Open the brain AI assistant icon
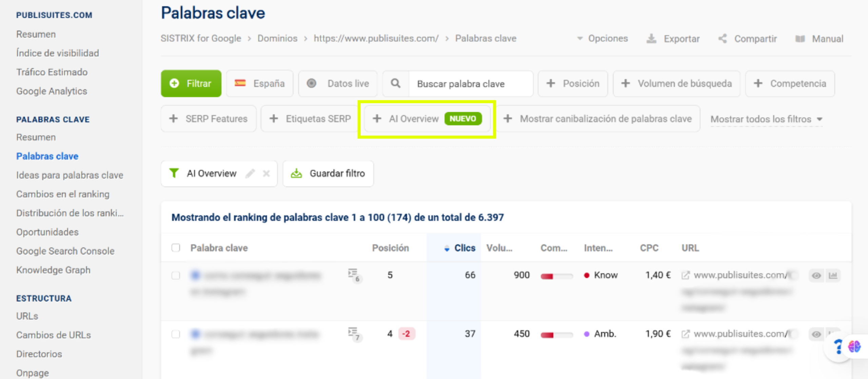 tap(854, 346)
